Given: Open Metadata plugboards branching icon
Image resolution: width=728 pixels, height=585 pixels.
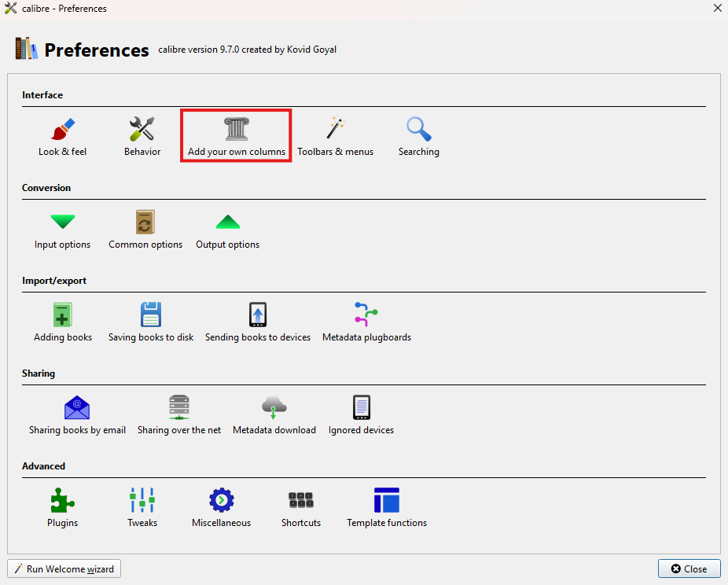Looking at the screenshot, I should [x=366, y=315].
